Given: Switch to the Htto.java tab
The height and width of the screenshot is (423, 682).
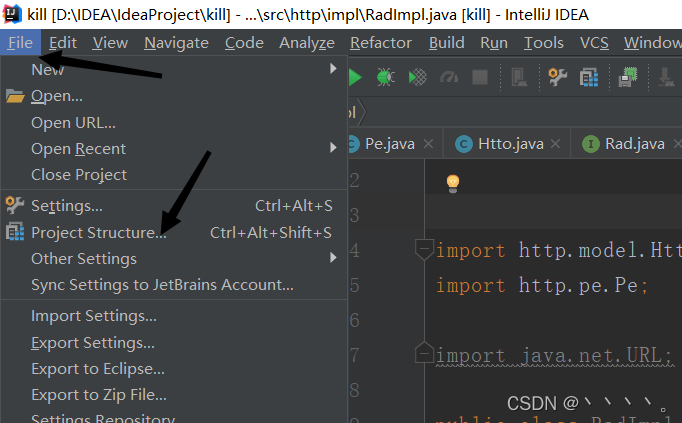Looking at the screenshot, I should [x=511, y=144].
